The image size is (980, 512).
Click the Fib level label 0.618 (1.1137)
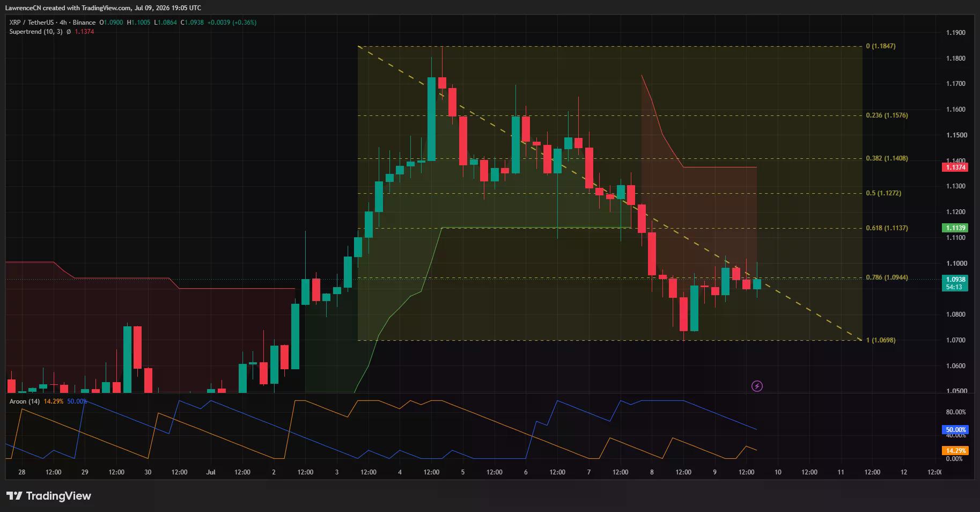(x=887, y=228)
